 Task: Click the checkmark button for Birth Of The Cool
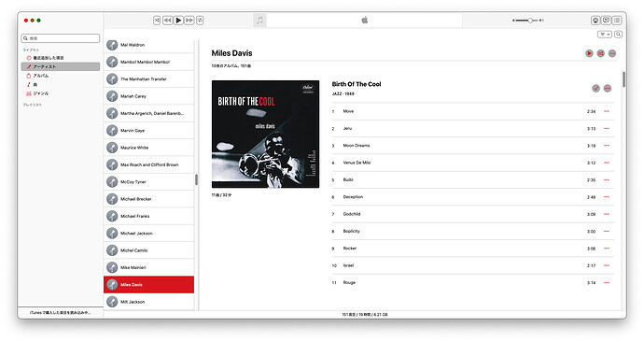[x=595, y=89]
